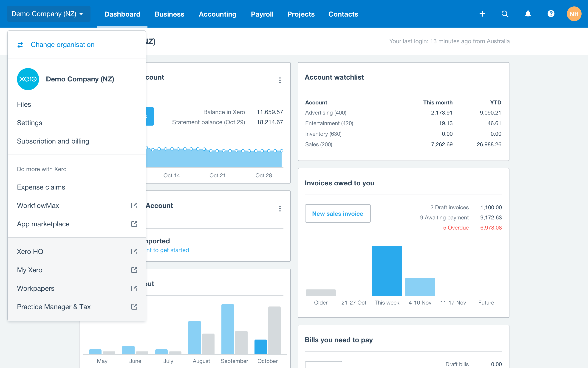This screenshot has height=368, width=588.
Task: Switch to the Dashboard tab
Action: [x=122, y=14]
